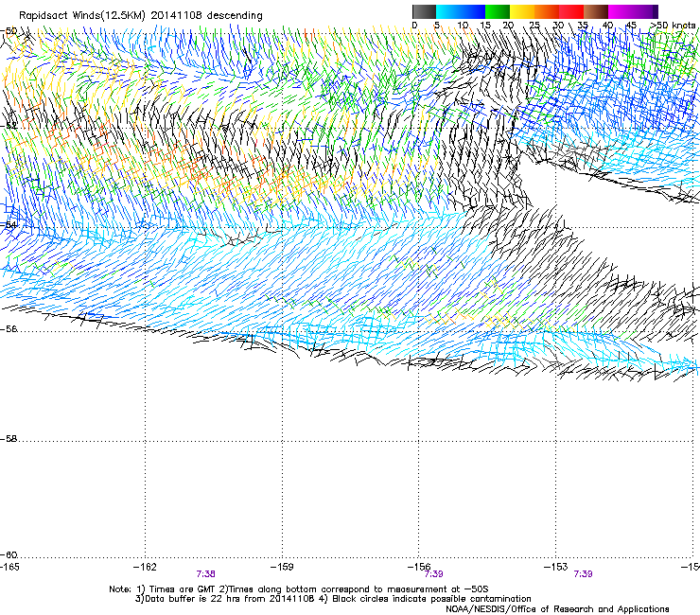Pick the magenta 40-45 knots legend segment
Viewport: 700px width, 615px height.
point(621,11)
